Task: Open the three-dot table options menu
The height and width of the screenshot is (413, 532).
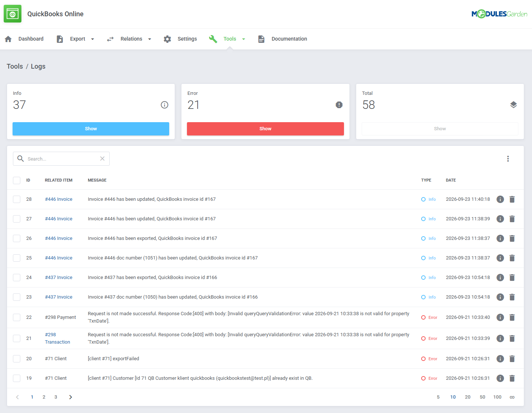Action: [x=508, y=159]
